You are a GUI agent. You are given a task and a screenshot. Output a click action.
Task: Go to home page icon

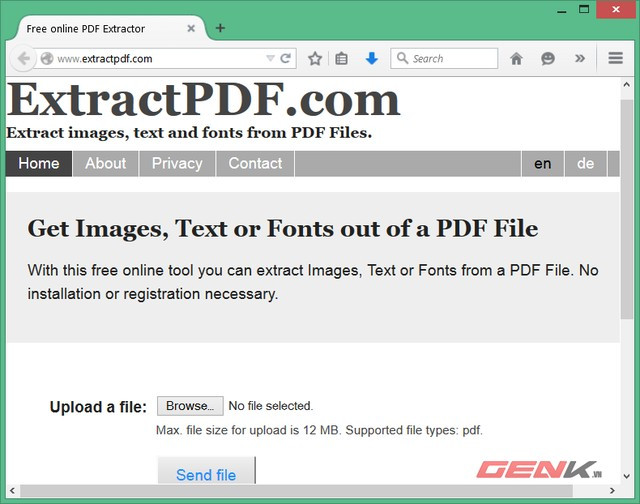pyautogui.click(x=516, y=59)
